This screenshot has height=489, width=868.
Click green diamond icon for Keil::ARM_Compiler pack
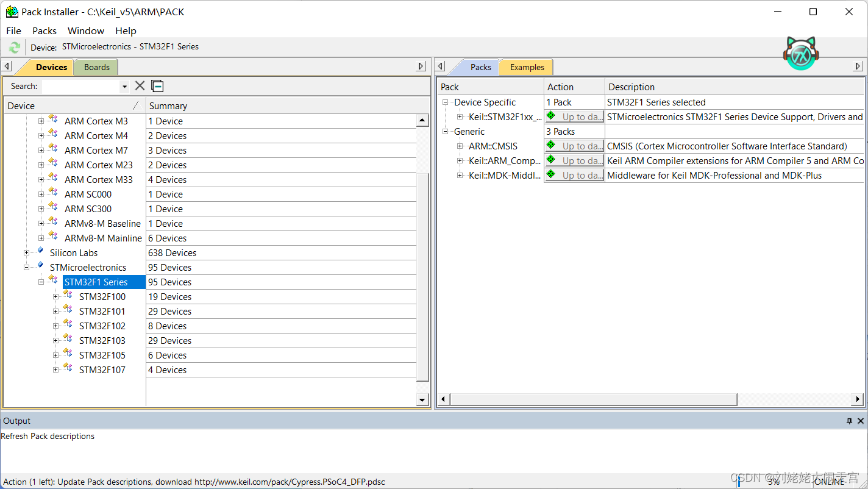[x=551, y=160]
